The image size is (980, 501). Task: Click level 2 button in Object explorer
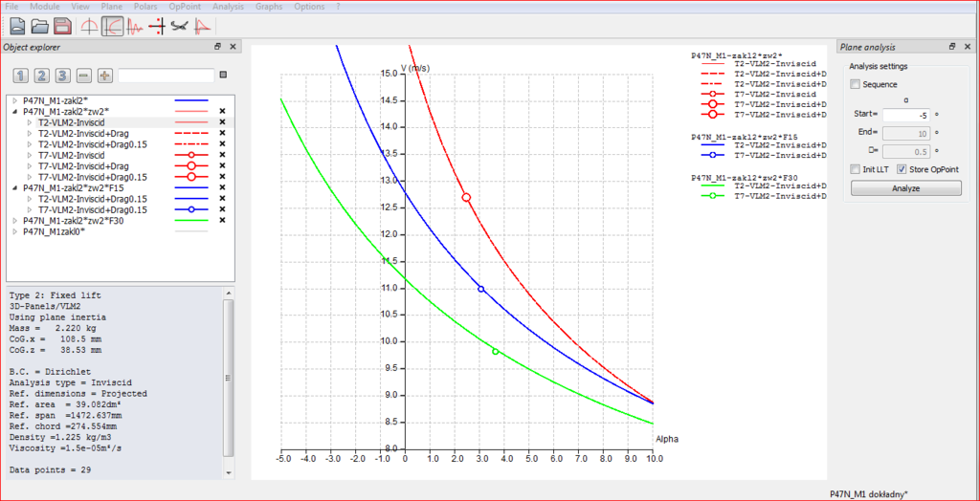[42, 76]
